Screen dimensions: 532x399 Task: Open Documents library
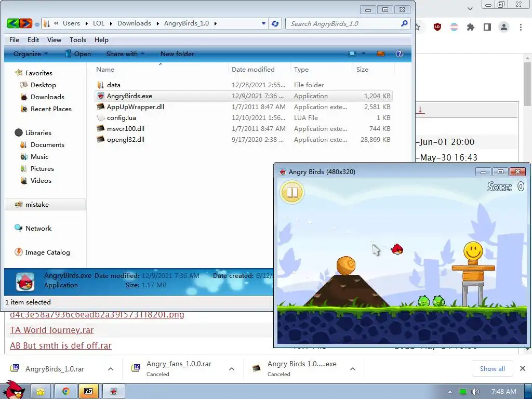[47, 145]
